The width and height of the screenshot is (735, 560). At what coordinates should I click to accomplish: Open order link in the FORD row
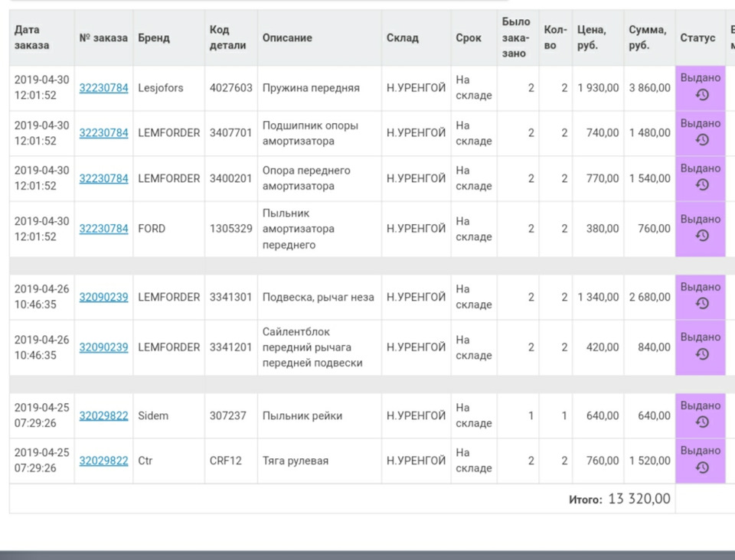click(103, 228)
